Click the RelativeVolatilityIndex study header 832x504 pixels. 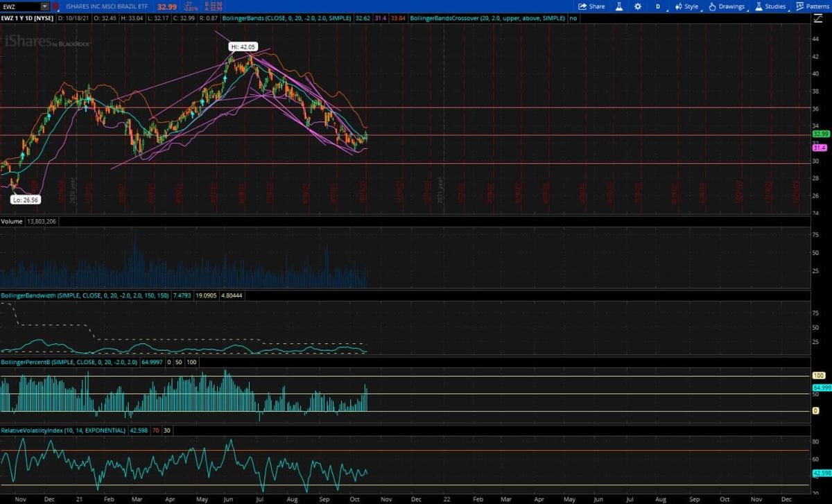[x=64, y=431]
